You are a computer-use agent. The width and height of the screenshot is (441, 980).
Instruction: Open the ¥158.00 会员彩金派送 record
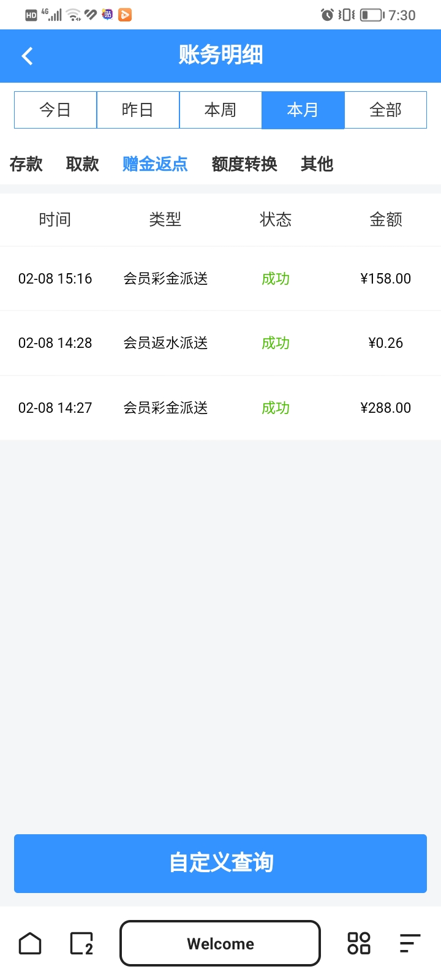[x=221, y=279]
